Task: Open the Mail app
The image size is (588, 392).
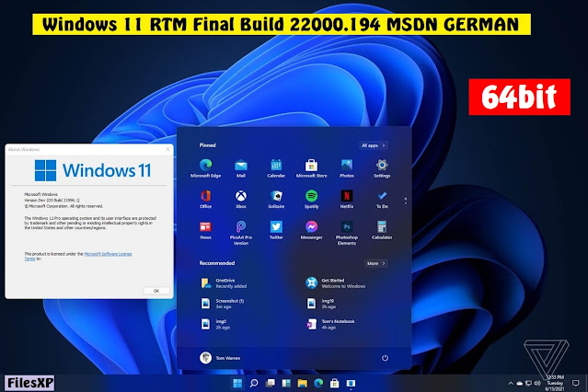Action: [241, 168]
